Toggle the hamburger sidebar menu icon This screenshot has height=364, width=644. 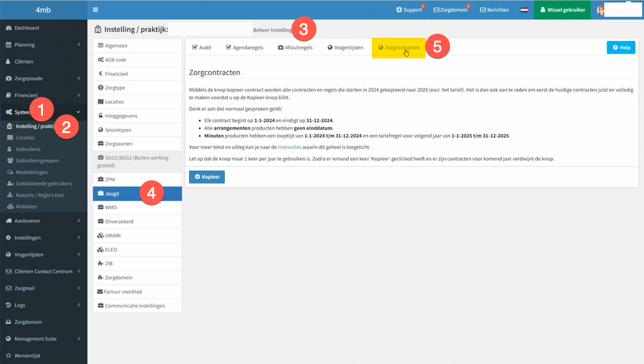point(95,10)
